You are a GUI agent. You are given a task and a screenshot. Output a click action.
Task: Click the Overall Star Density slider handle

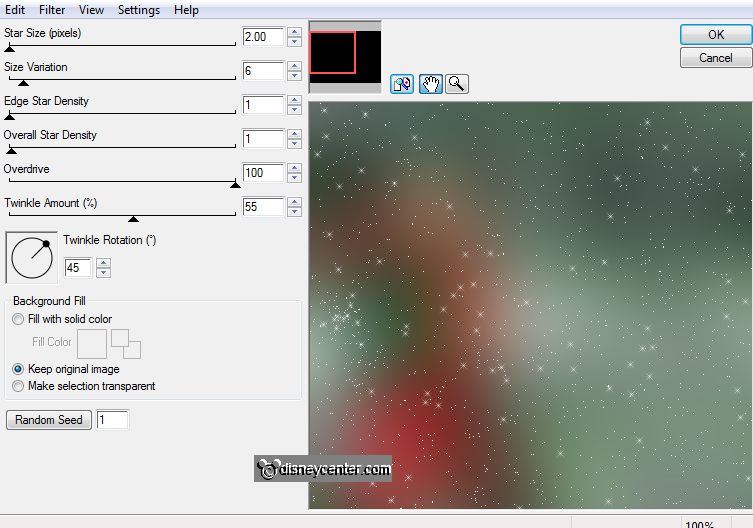point(12,151)
